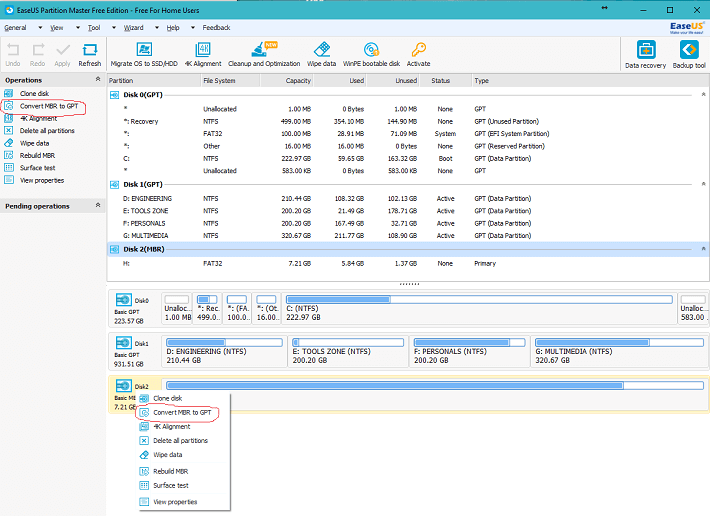Pick 4K Alignment in the context menu
The height and width of the screenshot is (516, 710).
pos(172,427)
